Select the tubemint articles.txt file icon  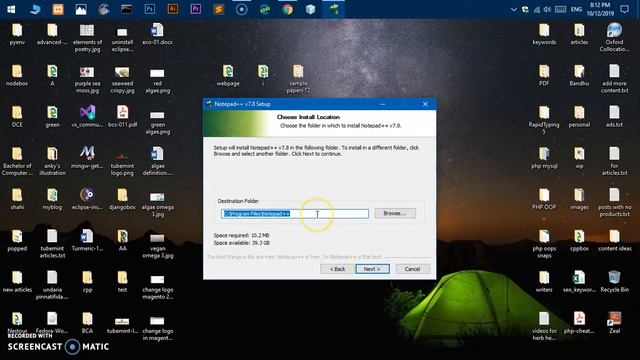pyautogui.click(x=52, y=244)
